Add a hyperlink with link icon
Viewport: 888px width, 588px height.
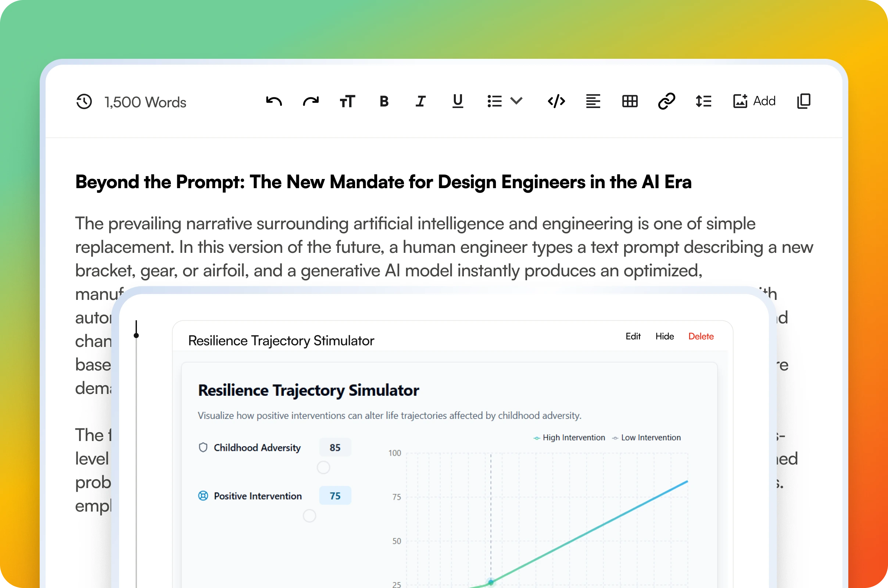tap(666, 101)
